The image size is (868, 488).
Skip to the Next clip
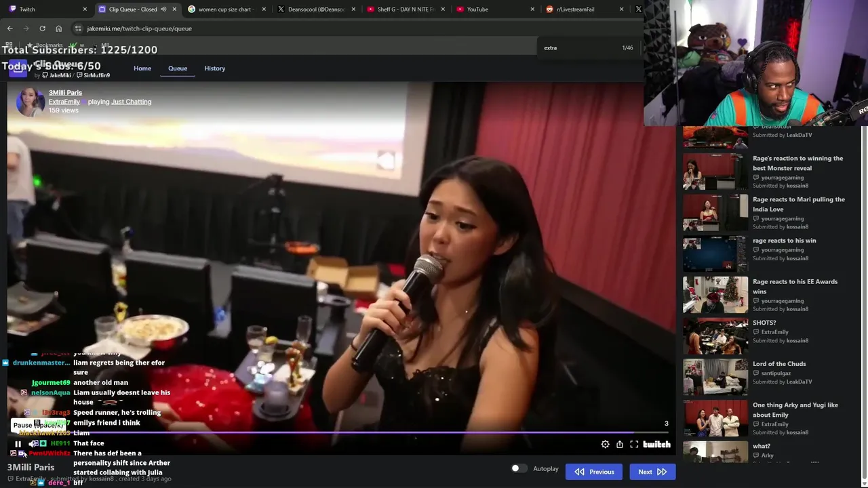click(652, 472)
